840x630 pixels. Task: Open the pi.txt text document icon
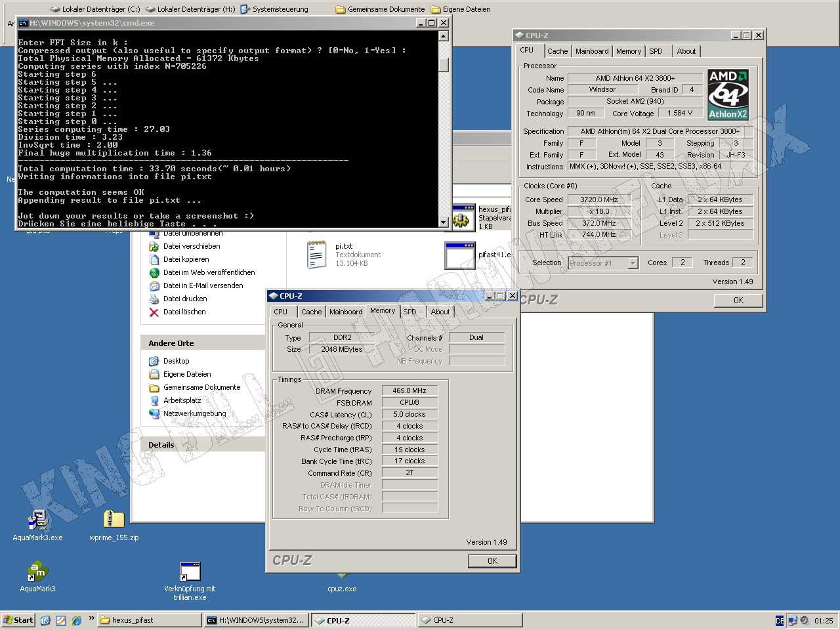317,255
